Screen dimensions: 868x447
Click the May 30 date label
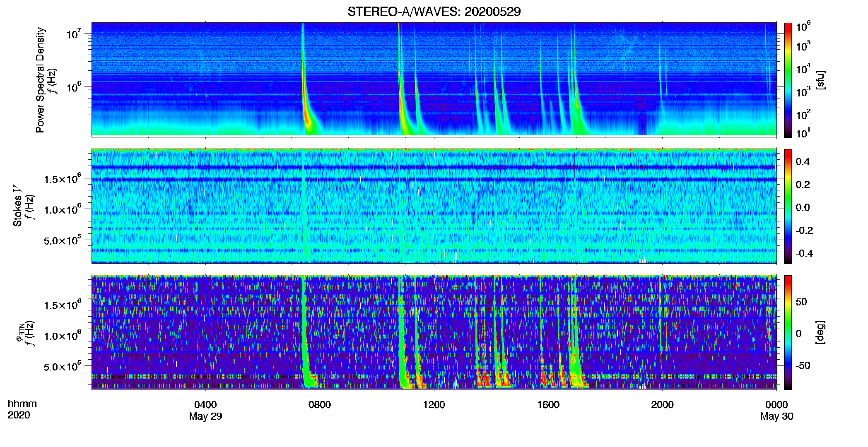tap(776, 416)
